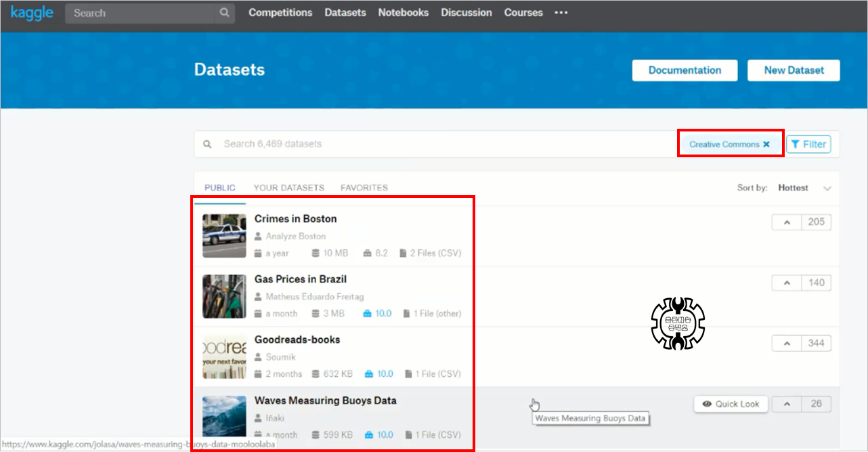Upvote Waves Measuring Buoys Data dataset
The image size is (868, 452).
click(787, 404)
